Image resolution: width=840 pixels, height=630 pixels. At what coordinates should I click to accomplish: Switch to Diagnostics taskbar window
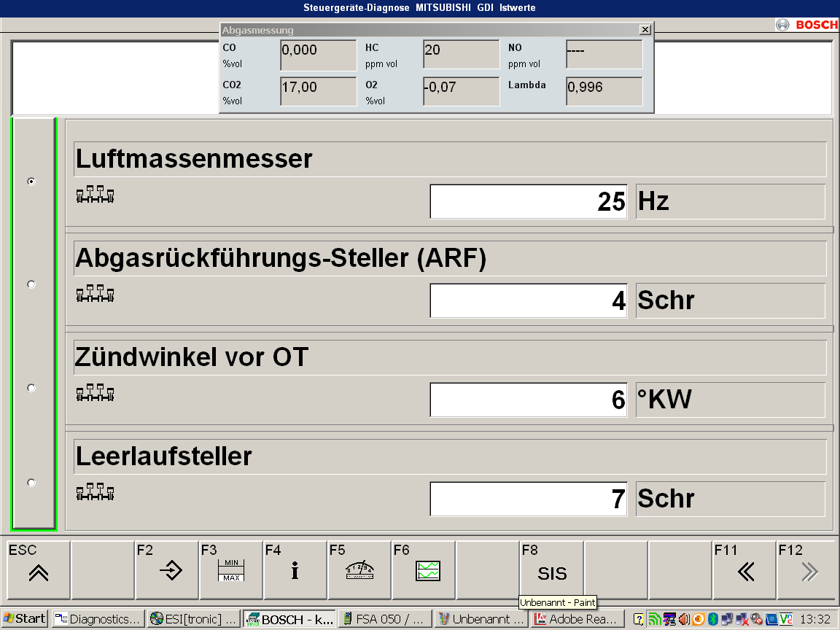click(x=98, y=619)
